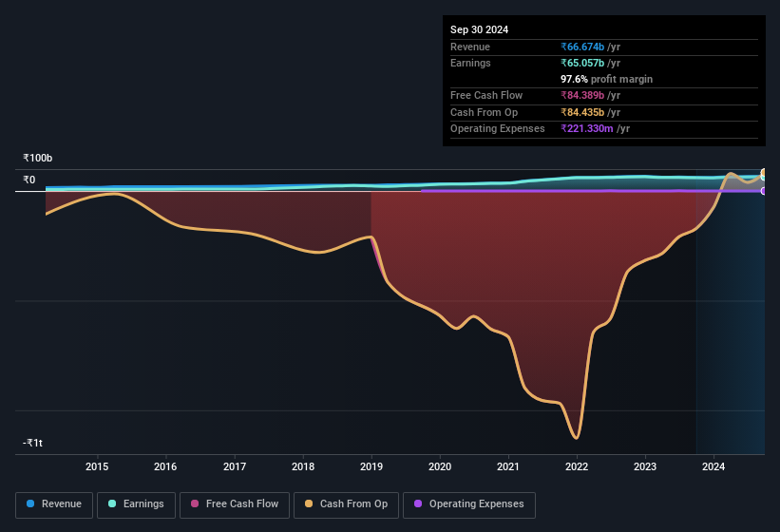This screenshot has height=532, width=780.
Task: Click the ₹65.057b earnings value
Action: click(x=582, y=63)
